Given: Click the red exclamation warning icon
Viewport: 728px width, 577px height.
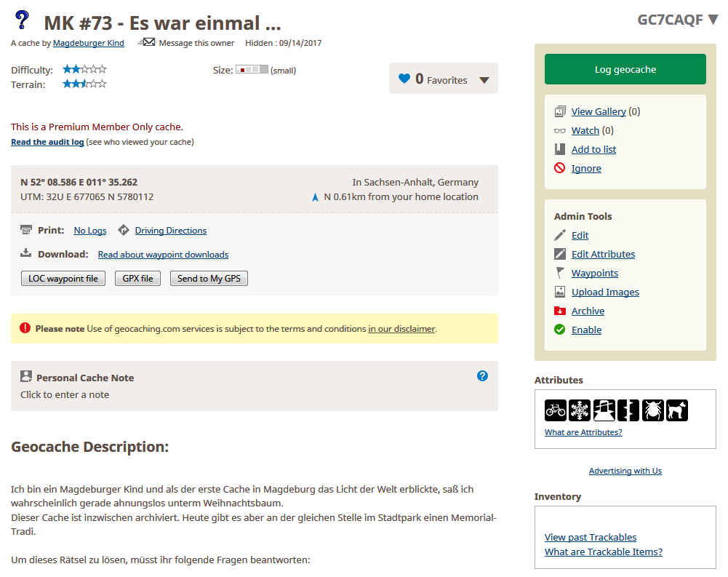Looking at the screenshot, I should (25, 328).
